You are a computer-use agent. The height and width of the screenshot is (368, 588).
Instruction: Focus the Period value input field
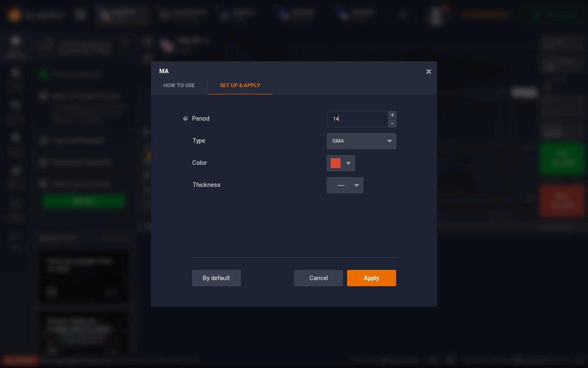pyautogui.click(x=357, y=119)
